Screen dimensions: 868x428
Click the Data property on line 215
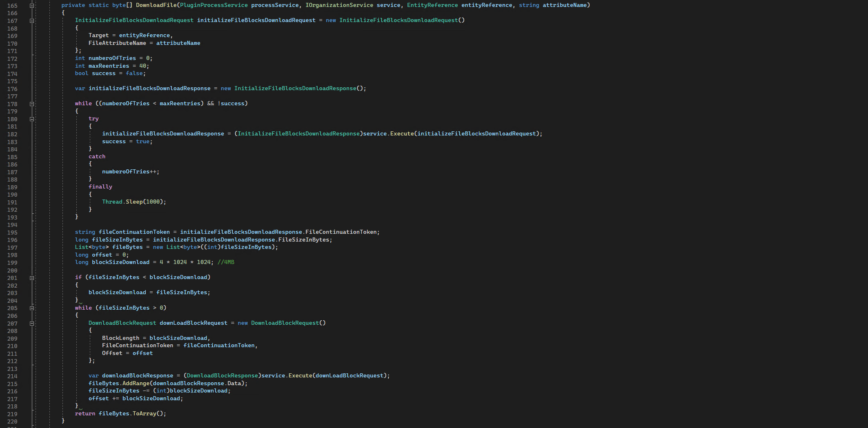click(234, 383)
